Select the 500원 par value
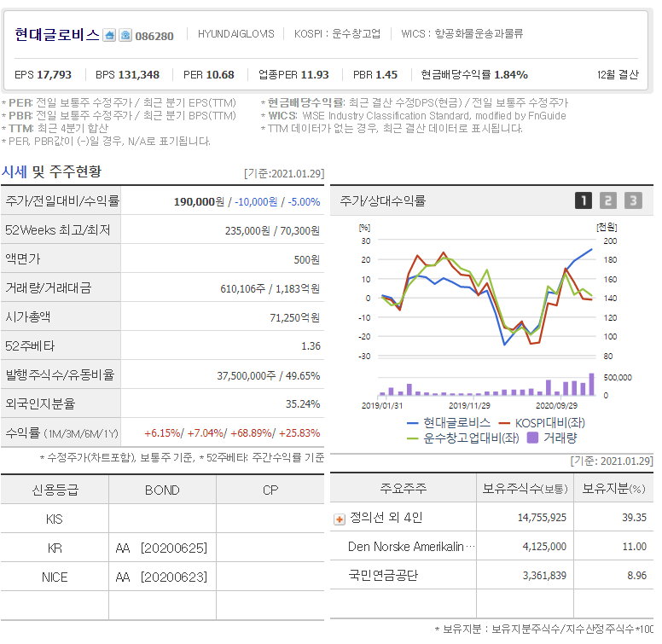Viewport: 662px width, 644px height. pyautogui.click(x=307, y=259)
